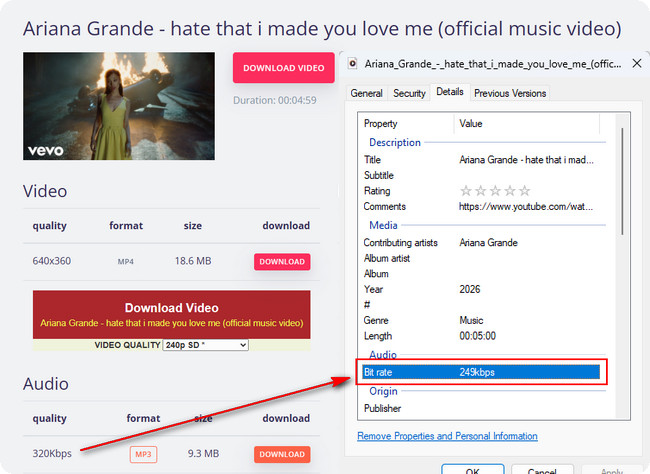The height and width of the screenshot is (474, 650).
Task: Set the rating to five stars
Action: point(525,191)
